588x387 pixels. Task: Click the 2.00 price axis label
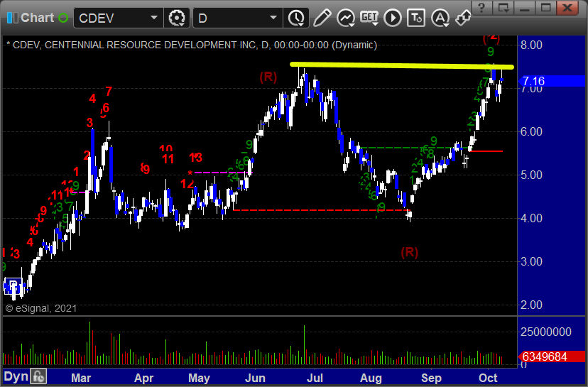531,305
